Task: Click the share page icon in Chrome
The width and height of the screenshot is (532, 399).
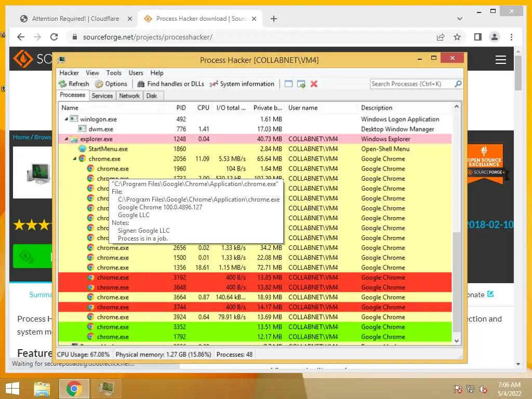Action: [441, 37]
